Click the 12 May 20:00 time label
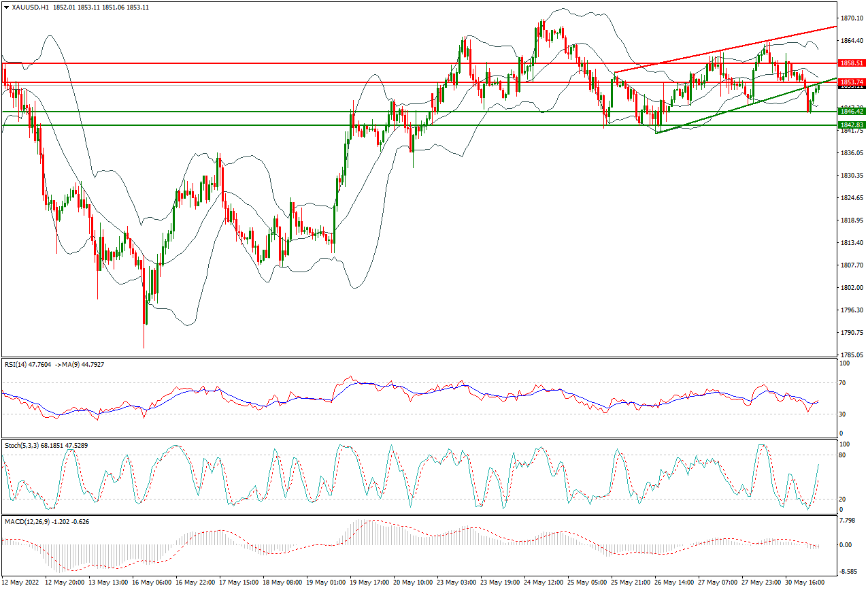 click(x=65, y=583)
